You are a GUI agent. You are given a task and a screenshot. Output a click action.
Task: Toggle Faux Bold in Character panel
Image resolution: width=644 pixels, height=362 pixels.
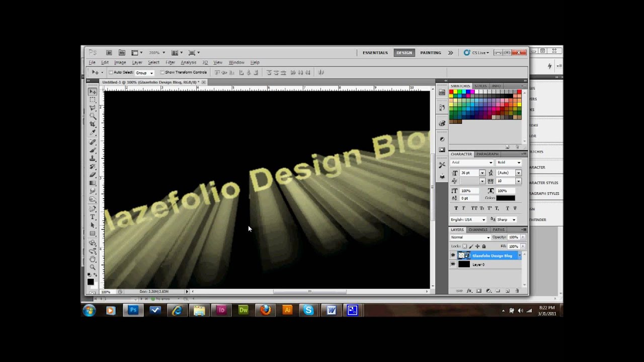coord(456,208)
